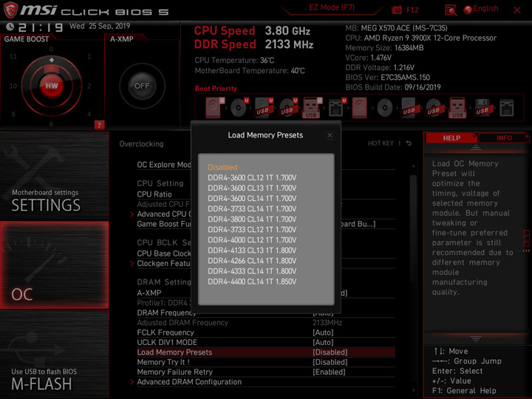Click the F12 screenshot camera icon
This screenshot has width=532, height=399.
(396, 10)
